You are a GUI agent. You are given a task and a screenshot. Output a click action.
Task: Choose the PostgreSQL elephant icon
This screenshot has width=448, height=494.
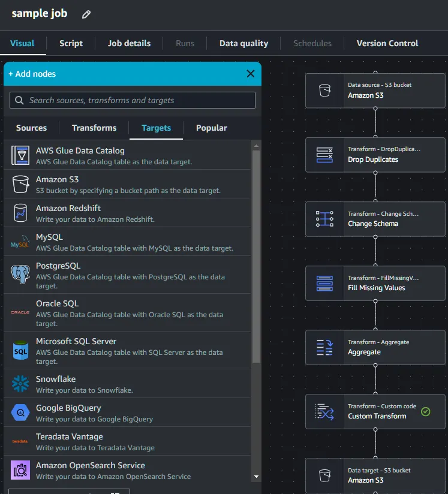click(x=20, y=274)
